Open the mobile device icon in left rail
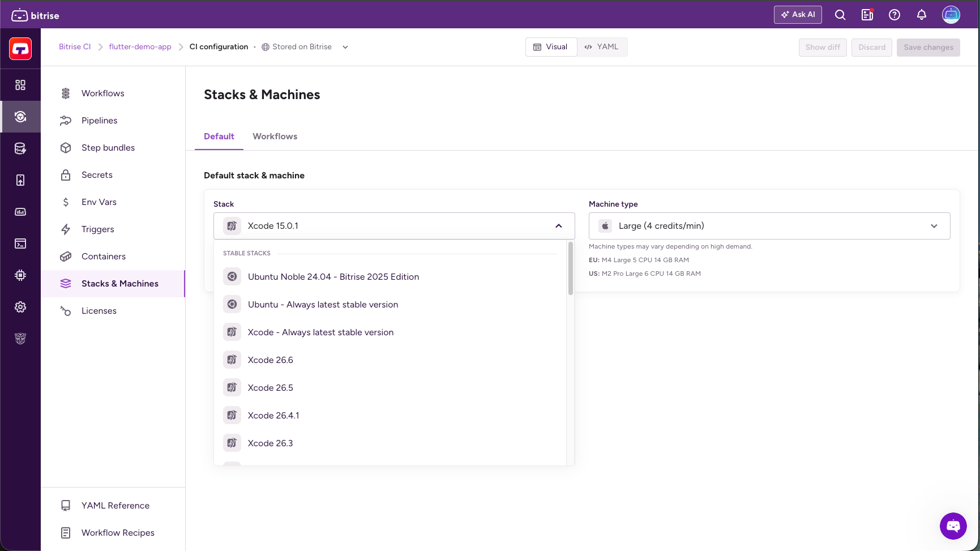Viewport: 980px width, 551px height. pyautogui.click(x=20, y=180)
